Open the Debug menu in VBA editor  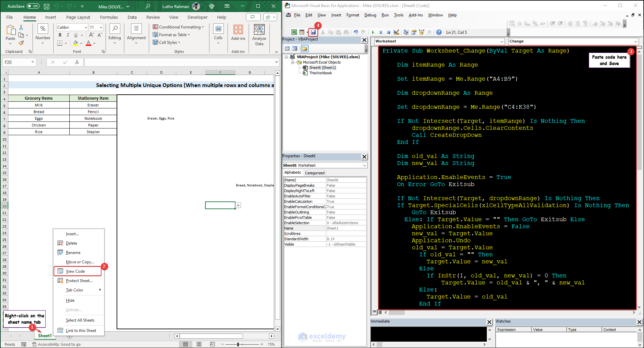point(370,15)
